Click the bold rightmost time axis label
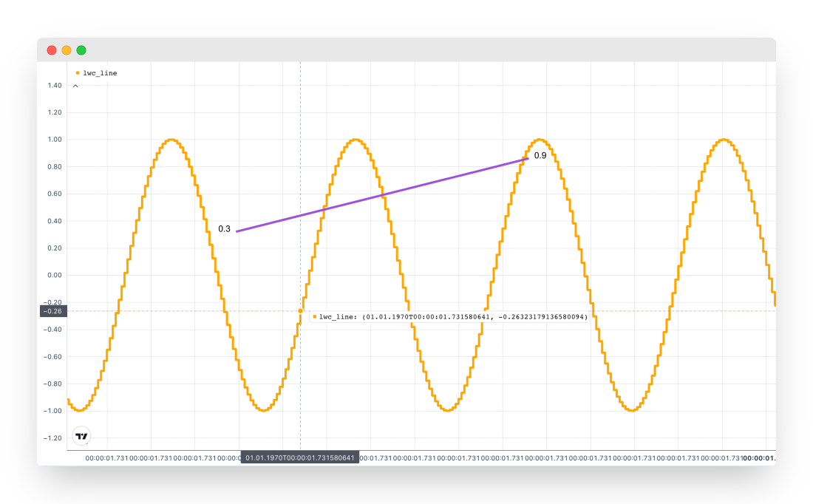 coord(759,458)
